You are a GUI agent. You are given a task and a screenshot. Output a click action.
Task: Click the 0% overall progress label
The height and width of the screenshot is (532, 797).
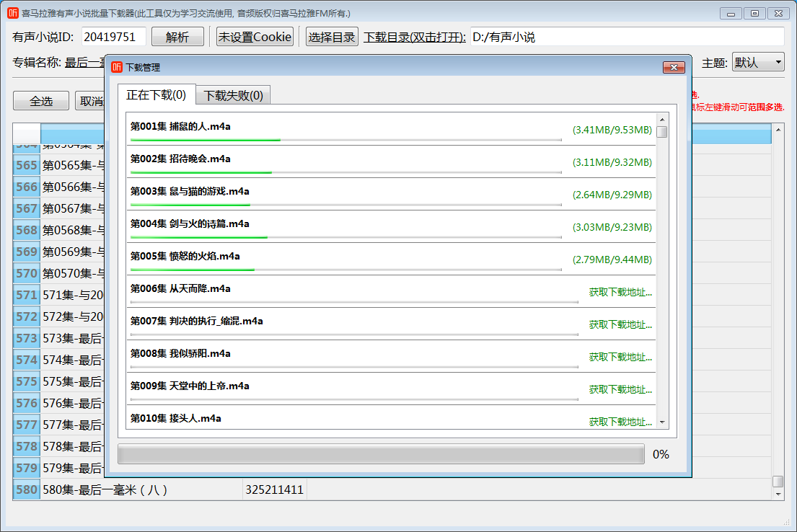pos(661,454)
